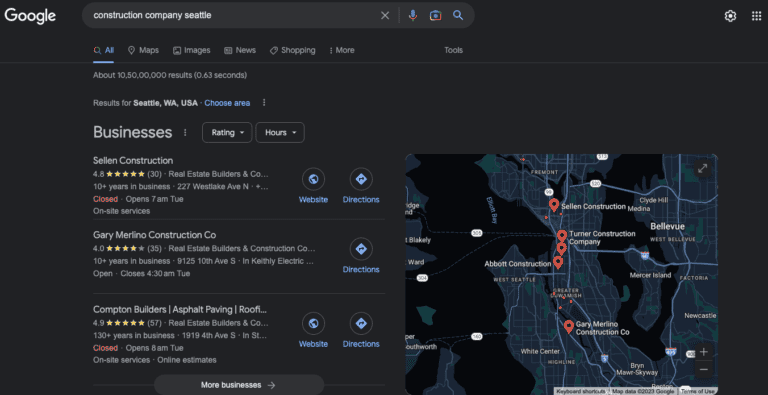This screenshot has height=395, width=768.
Task: Click Directions label for Compton Builders
Action: (x=361, y=344)
